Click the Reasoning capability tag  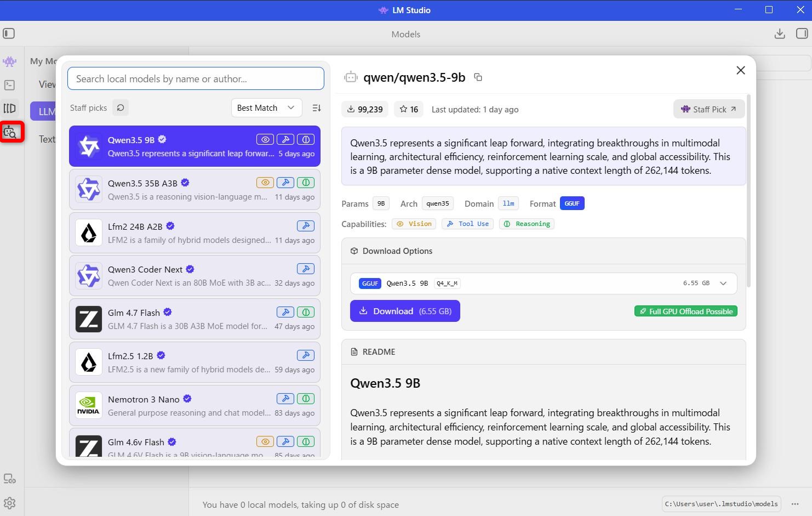527,224
